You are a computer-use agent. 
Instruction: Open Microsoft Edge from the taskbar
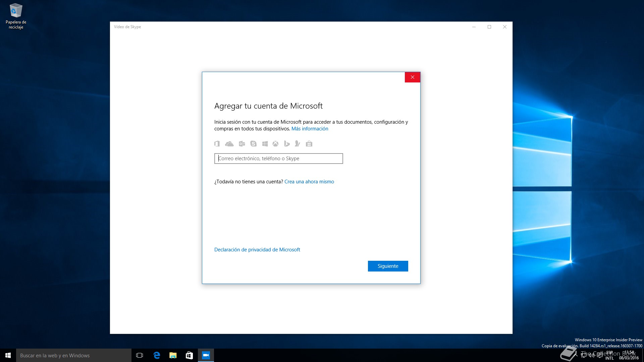click(157, 355)
